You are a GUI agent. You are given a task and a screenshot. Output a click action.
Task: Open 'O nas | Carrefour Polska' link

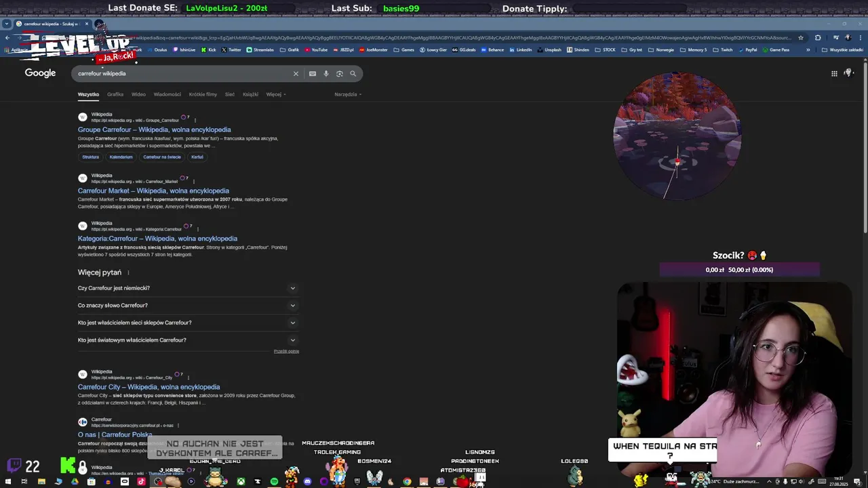pyautogui.click(x=115, y=434)
